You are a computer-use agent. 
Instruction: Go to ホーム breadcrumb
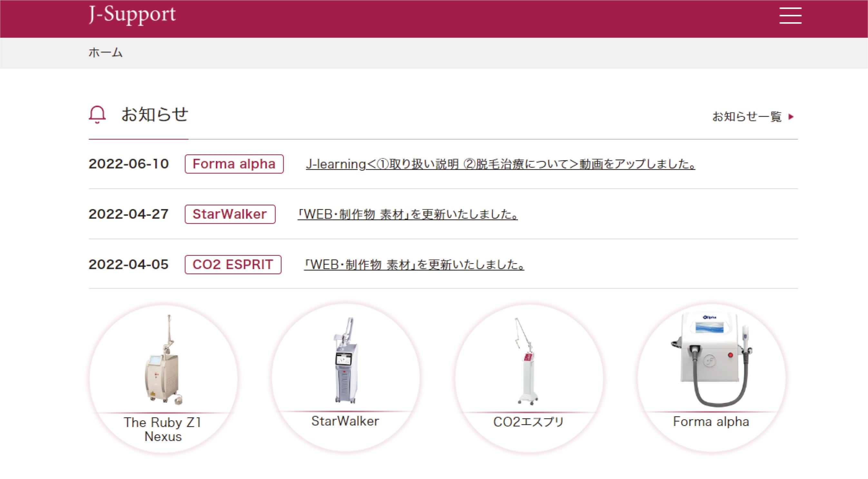(105, 53)
